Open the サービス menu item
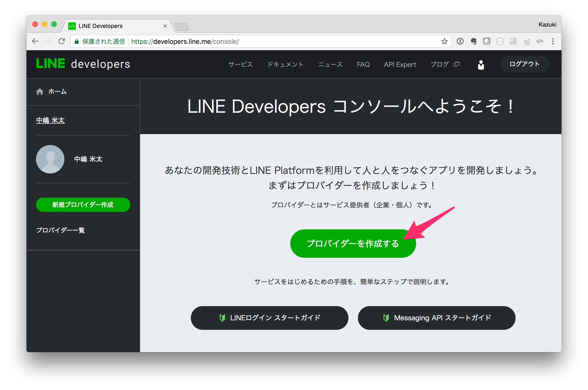Image resolution: width=588 pixels, height=390 pixels. [x=240, y=64]
